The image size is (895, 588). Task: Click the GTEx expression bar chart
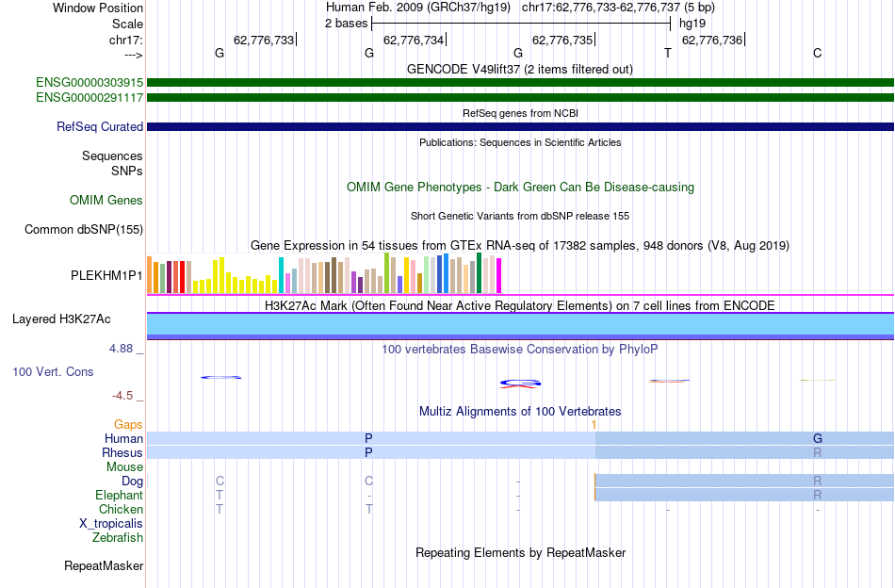[324, 273]
